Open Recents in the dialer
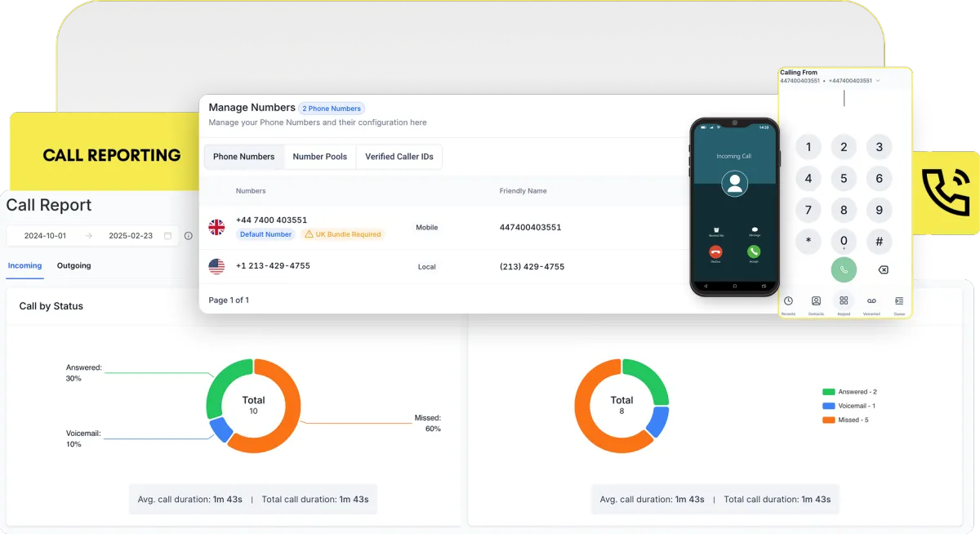Screen dimensions: 980x534 click(x=787, y=302)
